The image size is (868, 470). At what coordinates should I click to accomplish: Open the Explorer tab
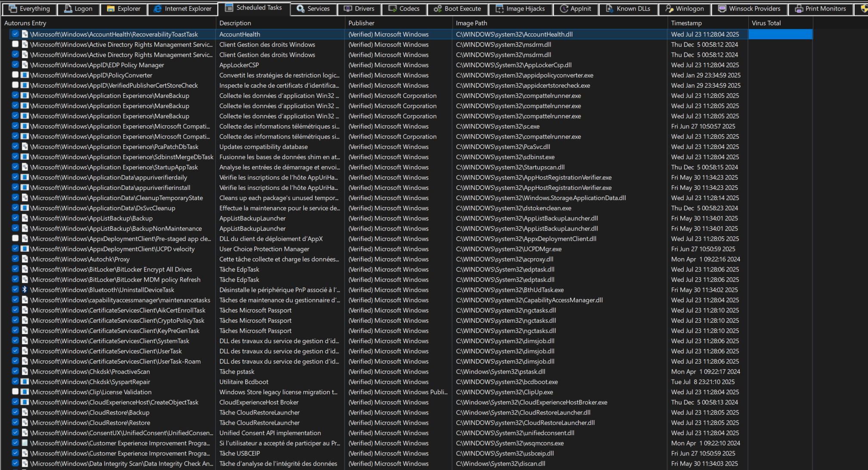[x=123, y=9]
